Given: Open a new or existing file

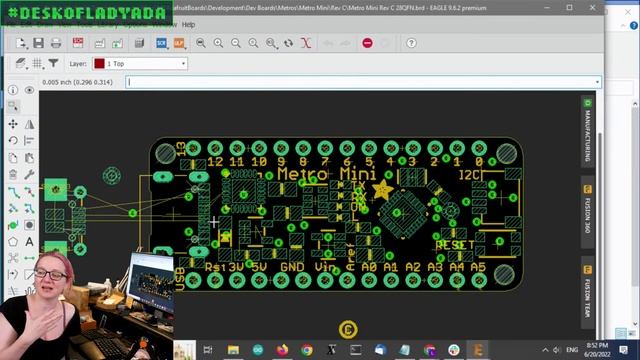Looking at the screenshot, I should tap(21, 43).
